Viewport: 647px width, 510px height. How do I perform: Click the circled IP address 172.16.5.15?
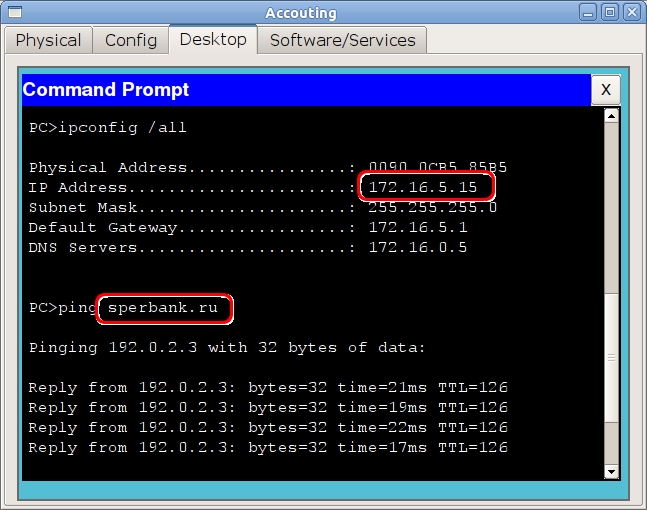click(429, 188)
